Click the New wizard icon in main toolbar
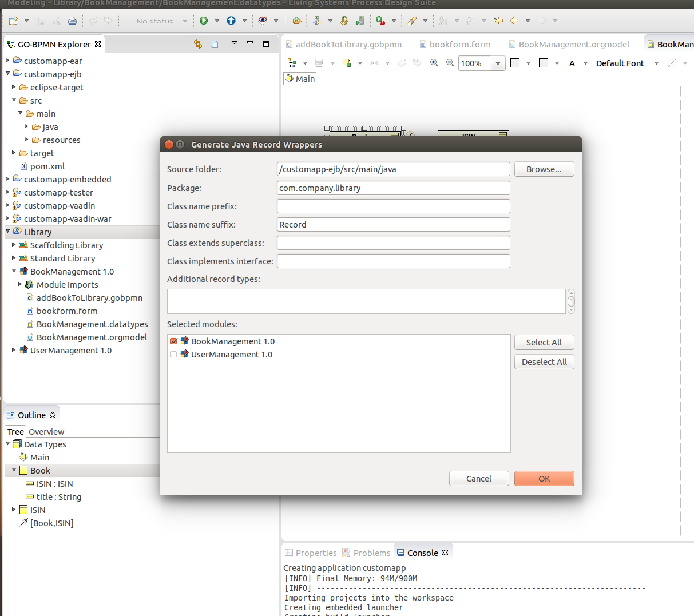Image resolution: width=694 pixels, height=616 pixels. pyautogui.click(x=13, y=21)
